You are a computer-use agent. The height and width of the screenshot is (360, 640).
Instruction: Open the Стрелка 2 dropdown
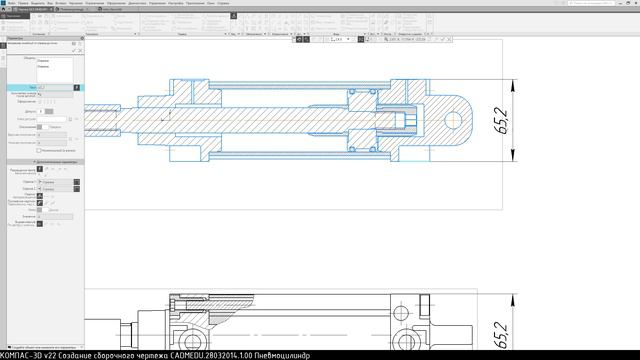(x=55, y=189)
